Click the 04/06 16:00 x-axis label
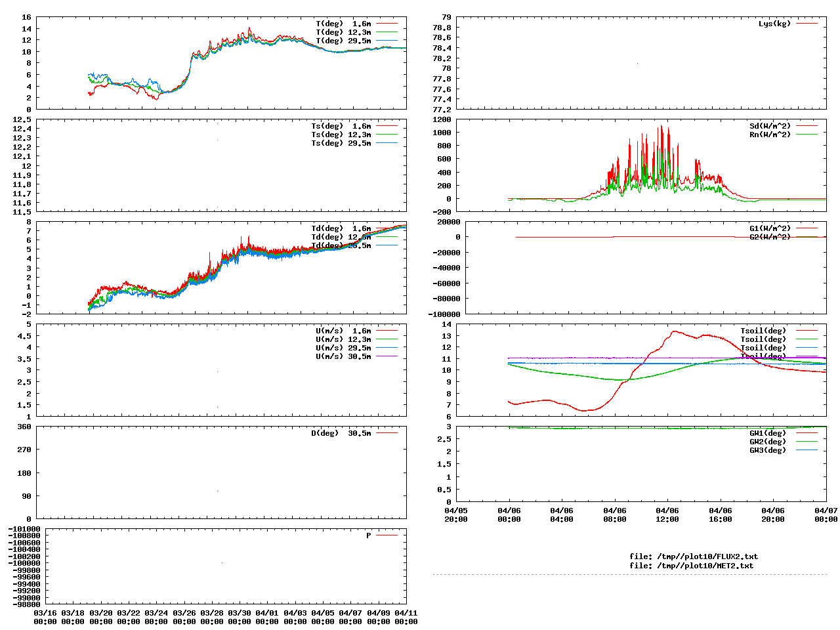Screen dimensions: 840x630 (720, 514)
